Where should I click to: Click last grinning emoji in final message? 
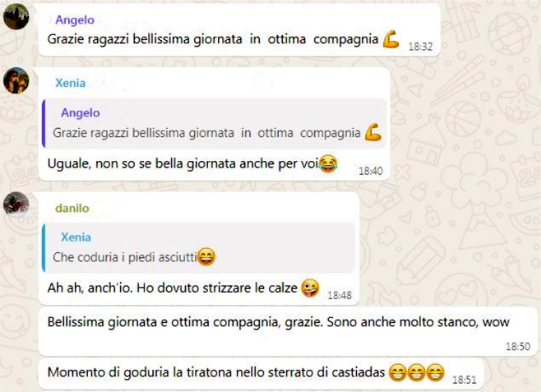point(435,372)
